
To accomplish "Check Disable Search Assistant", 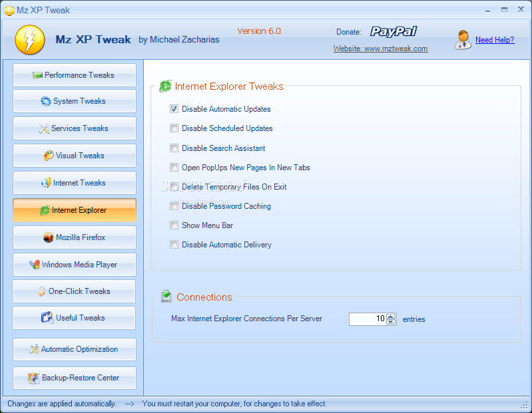I will click(x=174, y=148).
